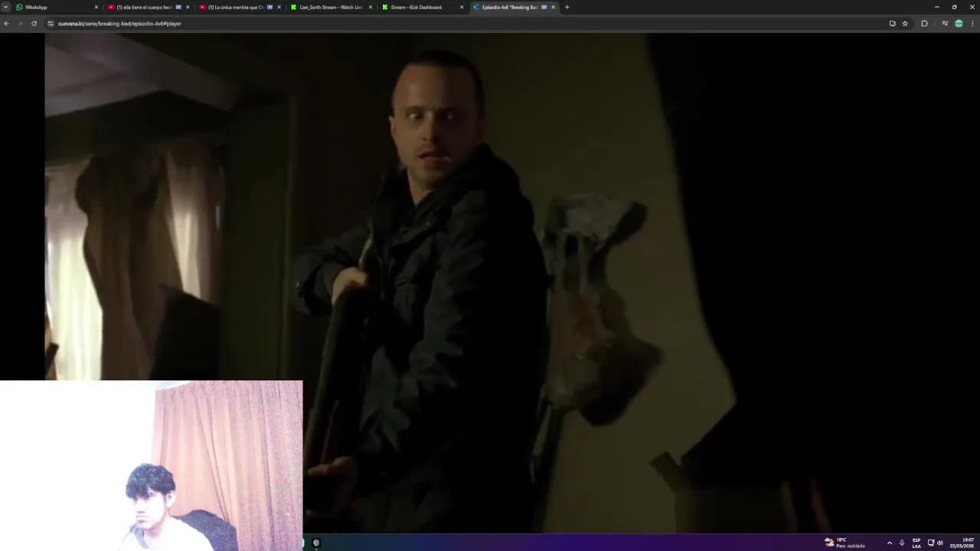Close the 'La única mentira que' tab
This screenshot has width=980, height=551.
tap(279, 7)
